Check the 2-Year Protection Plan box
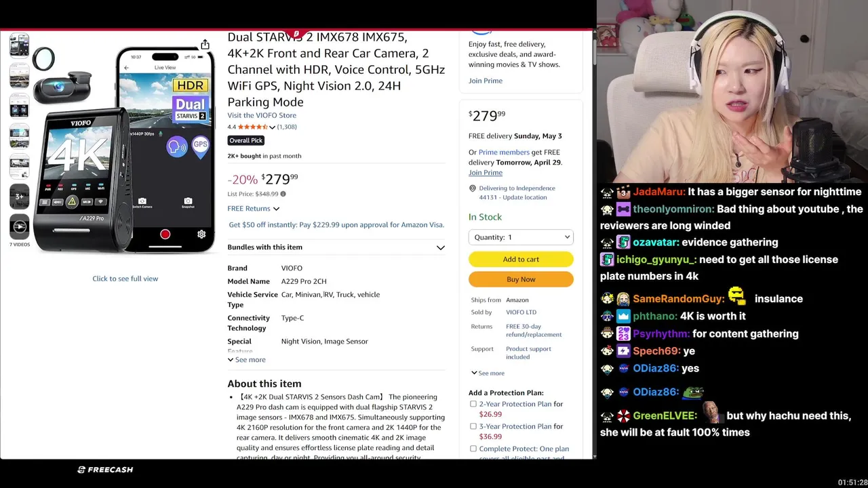Image resolution: width=868 pixels, height=488 pixels. 473,404
